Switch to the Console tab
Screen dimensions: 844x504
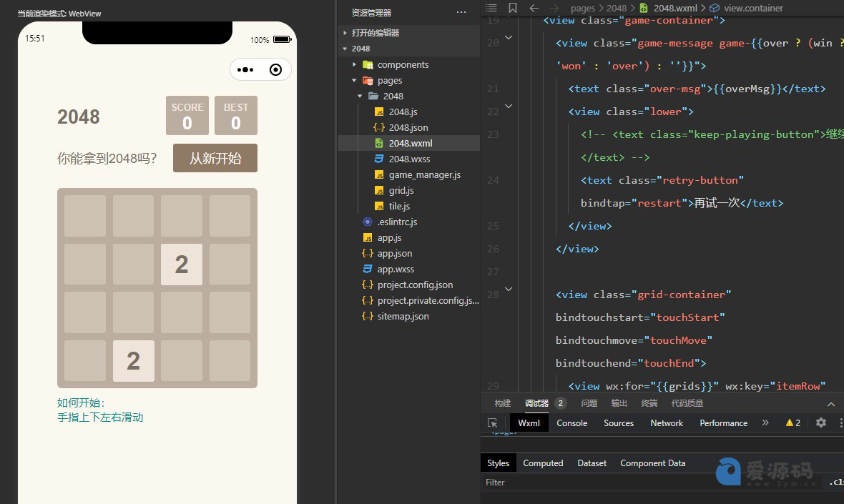[x=571, y=423]
